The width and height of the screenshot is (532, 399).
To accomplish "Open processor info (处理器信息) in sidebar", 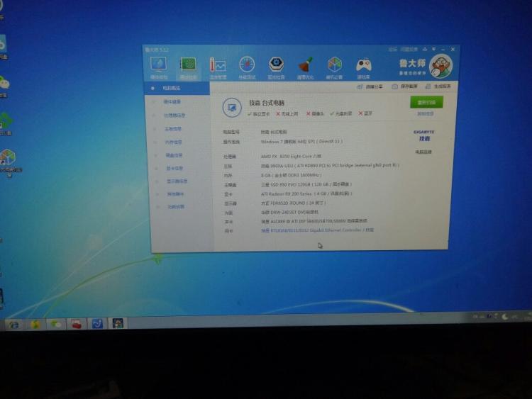I will pos(174,116).
